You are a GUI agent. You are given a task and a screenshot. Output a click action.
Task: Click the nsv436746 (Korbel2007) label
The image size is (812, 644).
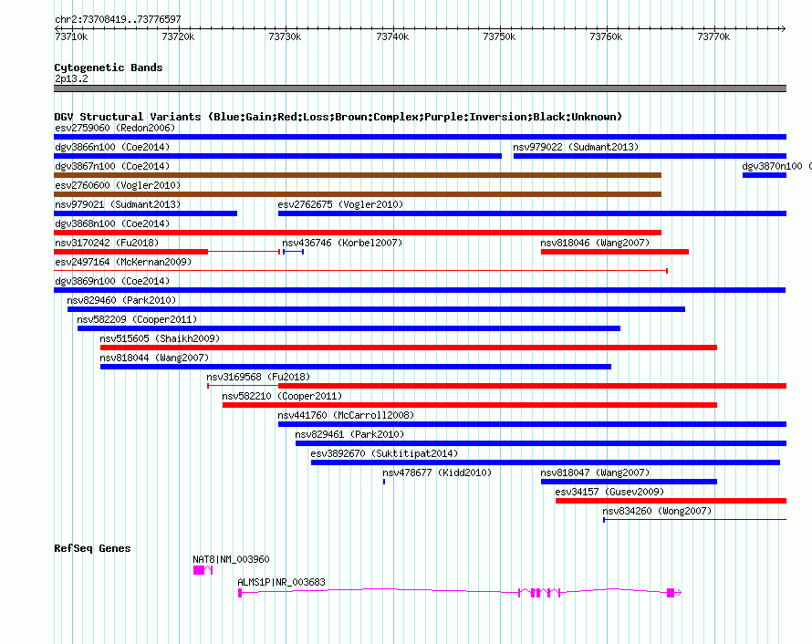pyautogui.click(x=342, y=243)
